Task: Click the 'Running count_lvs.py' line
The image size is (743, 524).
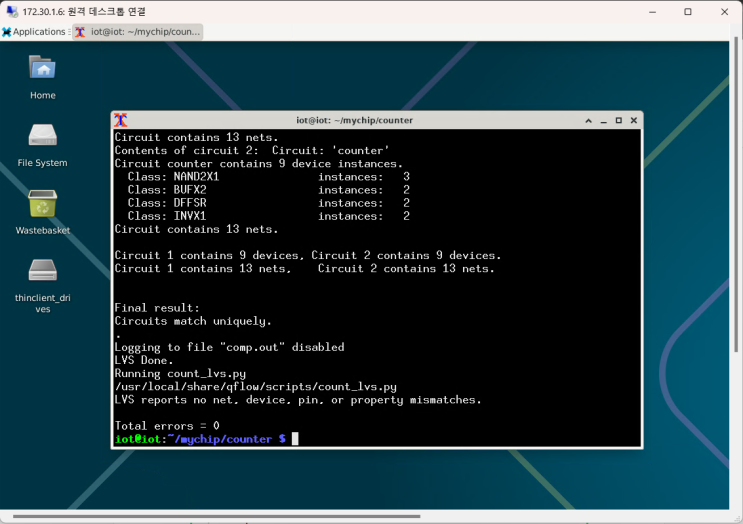Action: [x=180, y=374]
